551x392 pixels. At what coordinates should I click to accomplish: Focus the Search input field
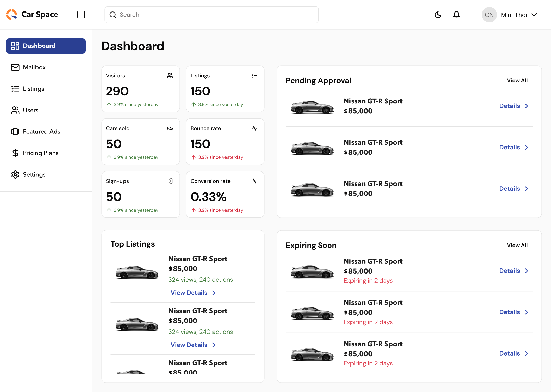point(211,15)
